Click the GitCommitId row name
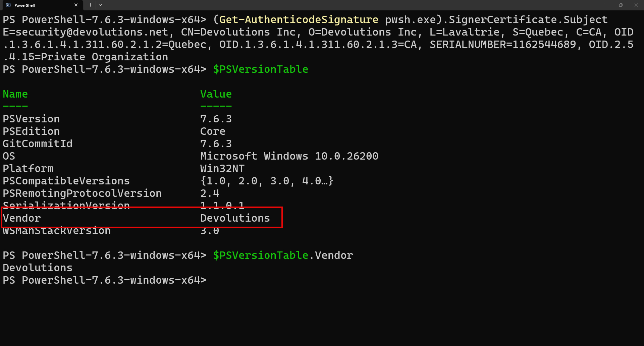Image resolution: width=644 pixels, height=346 pixels. point(38,144)
